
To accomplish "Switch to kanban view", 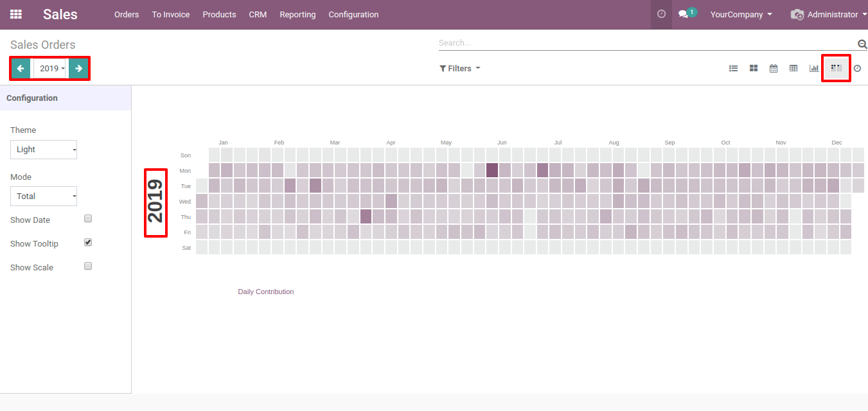I will (x=754, y=68).
